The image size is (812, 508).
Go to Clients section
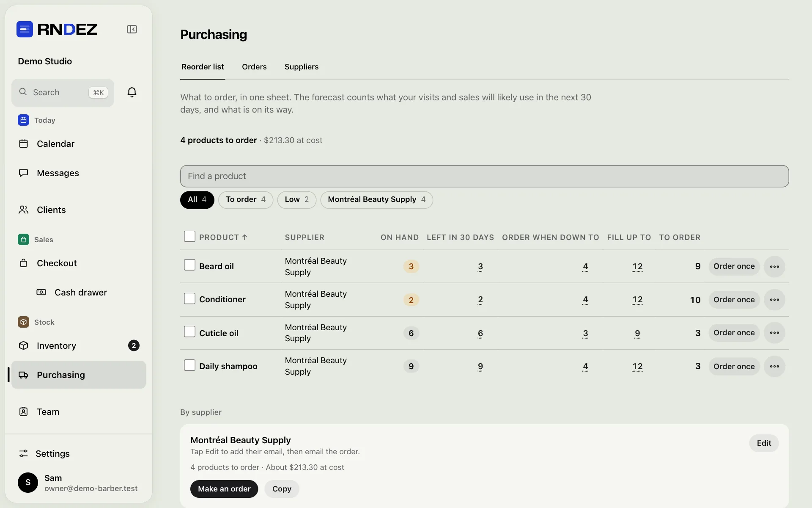79,210
